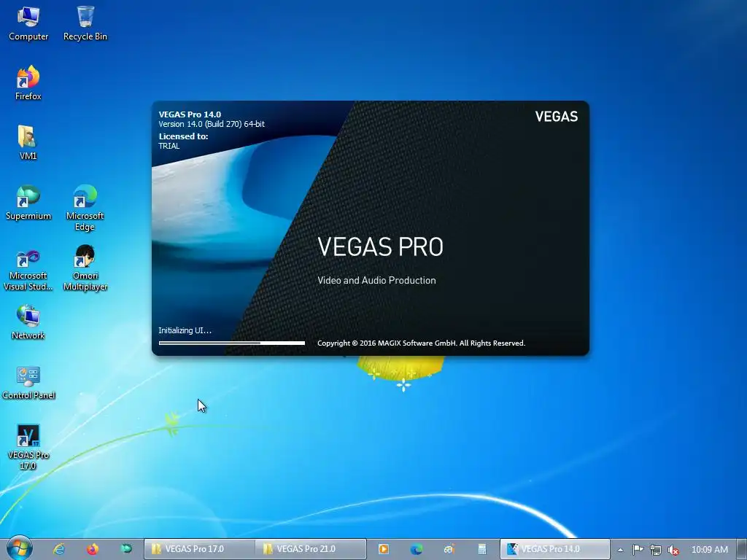
Task: Open the Computer desktop icon
Action: pos(28,24)
